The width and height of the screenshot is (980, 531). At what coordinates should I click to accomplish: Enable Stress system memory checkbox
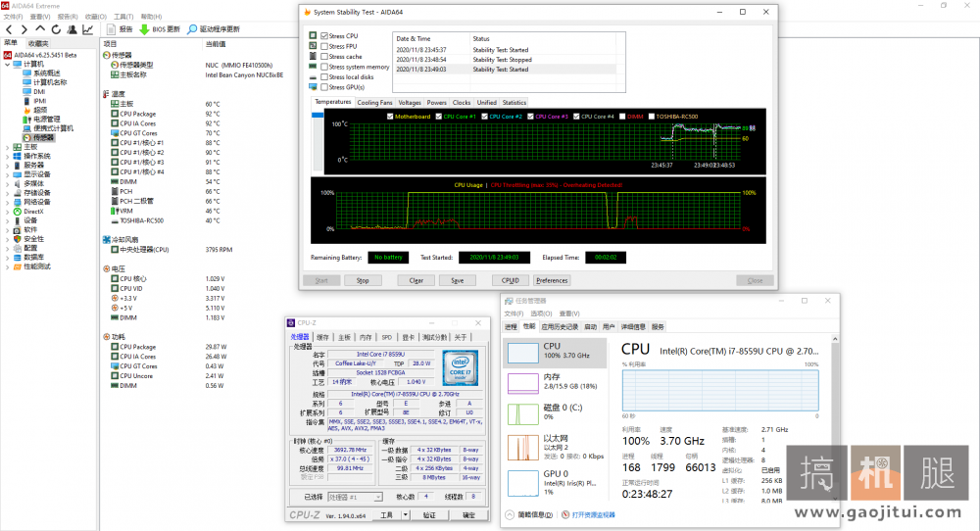(324, 67)
